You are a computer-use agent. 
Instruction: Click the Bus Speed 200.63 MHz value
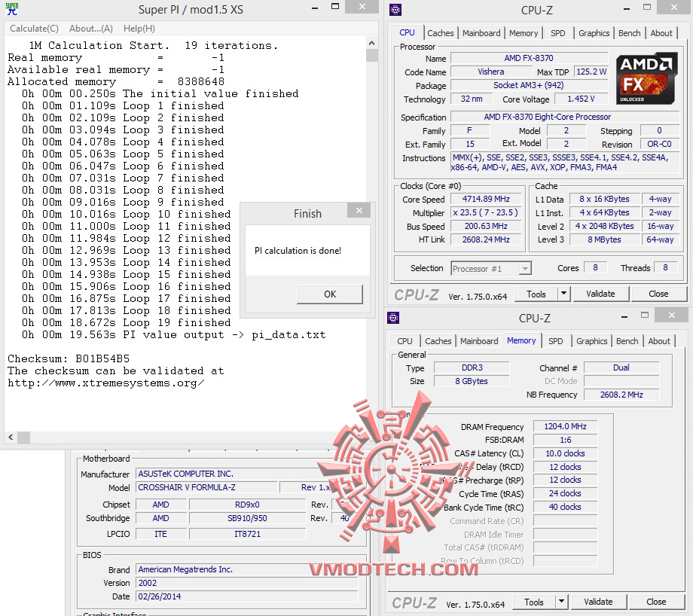coord(486,226)
